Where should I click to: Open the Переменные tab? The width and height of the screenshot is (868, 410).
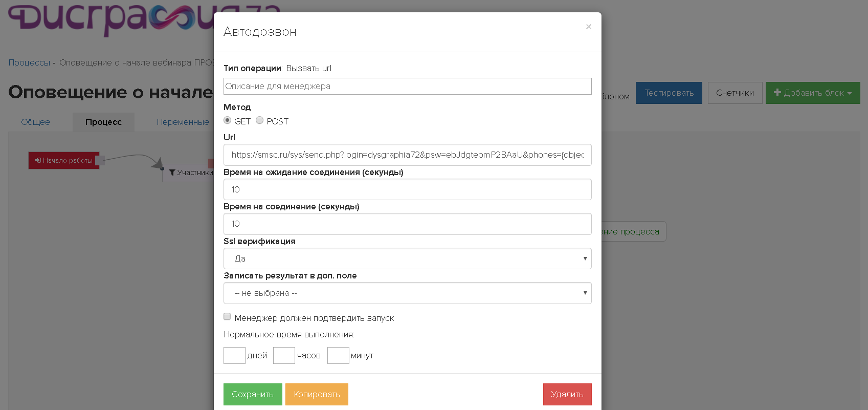point(183,122)
